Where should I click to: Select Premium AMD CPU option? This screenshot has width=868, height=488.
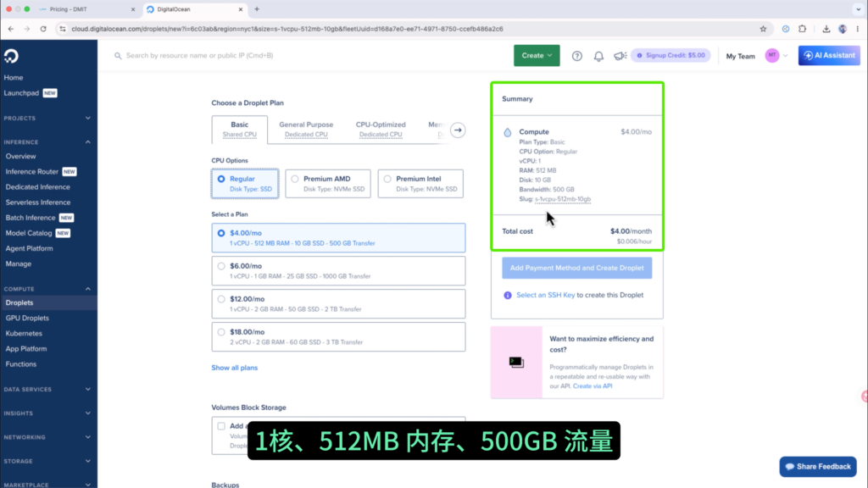[x=328, y=184]
